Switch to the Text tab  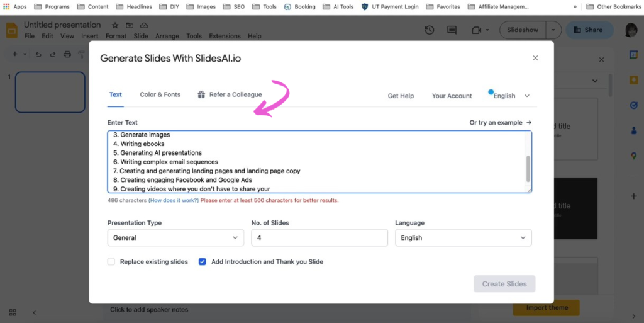coord(116,94)
